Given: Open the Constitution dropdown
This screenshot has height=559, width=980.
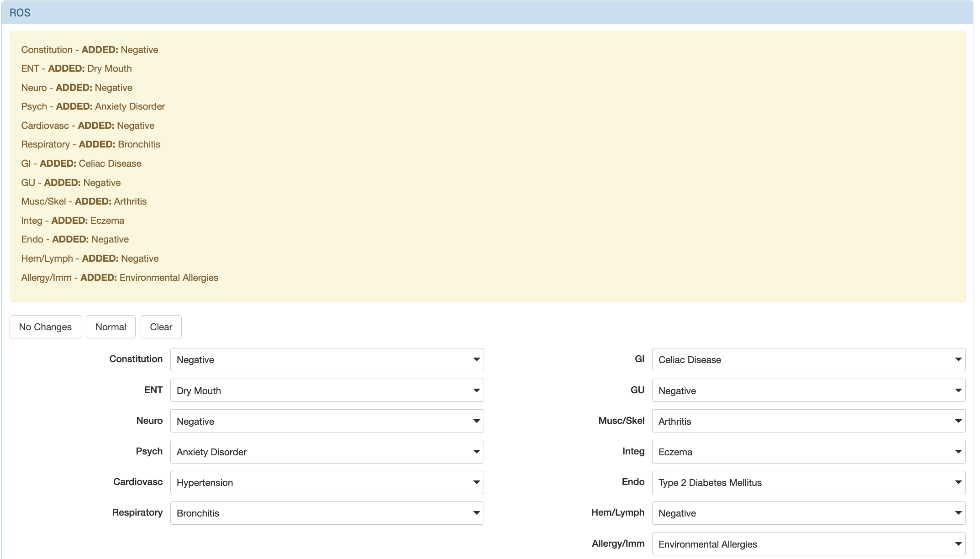Looking at the screenshot, I should coord(327,359).
